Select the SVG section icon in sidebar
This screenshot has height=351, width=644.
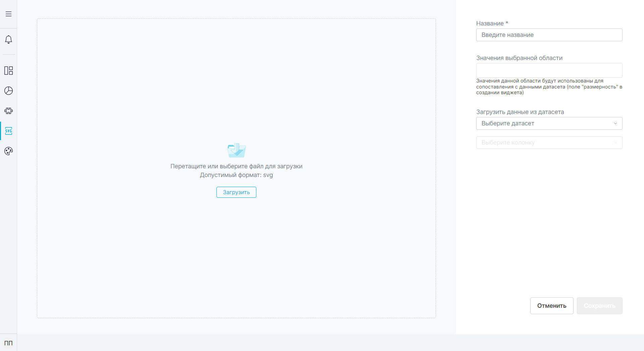8,131
